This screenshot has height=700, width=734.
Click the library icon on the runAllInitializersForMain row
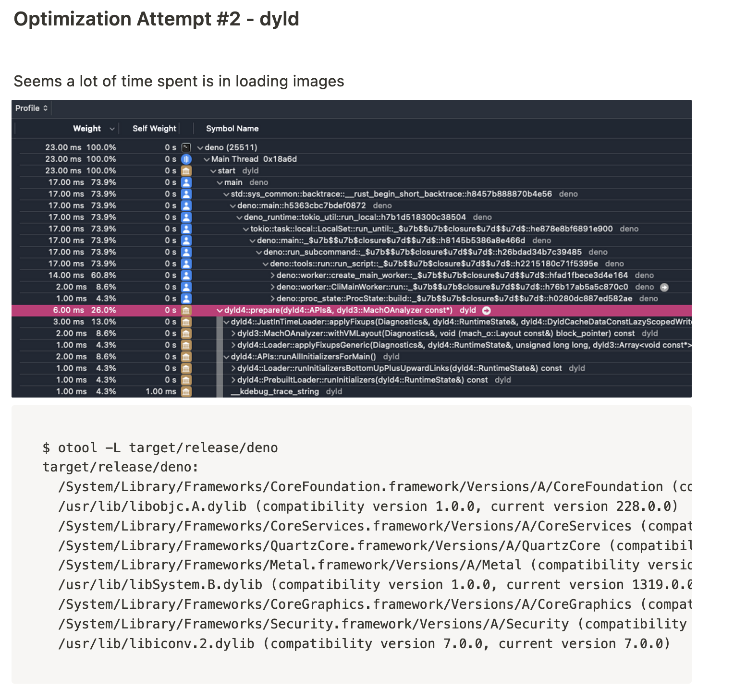click(186, 357)
